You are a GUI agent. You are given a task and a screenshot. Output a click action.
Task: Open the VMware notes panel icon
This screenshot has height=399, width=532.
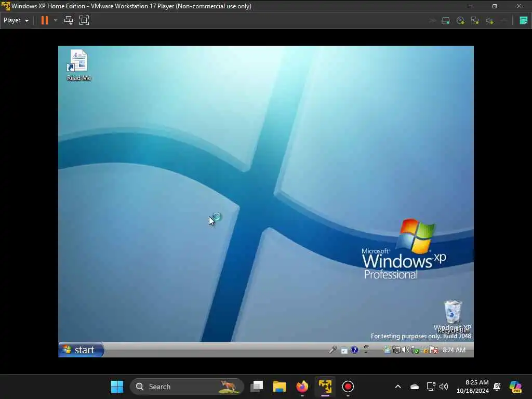pos(524,20)
